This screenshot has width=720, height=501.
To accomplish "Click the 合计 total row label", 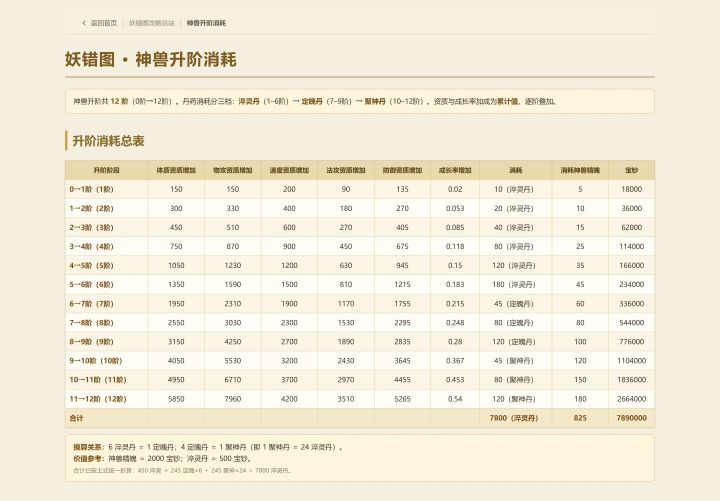I will [76, 418].
